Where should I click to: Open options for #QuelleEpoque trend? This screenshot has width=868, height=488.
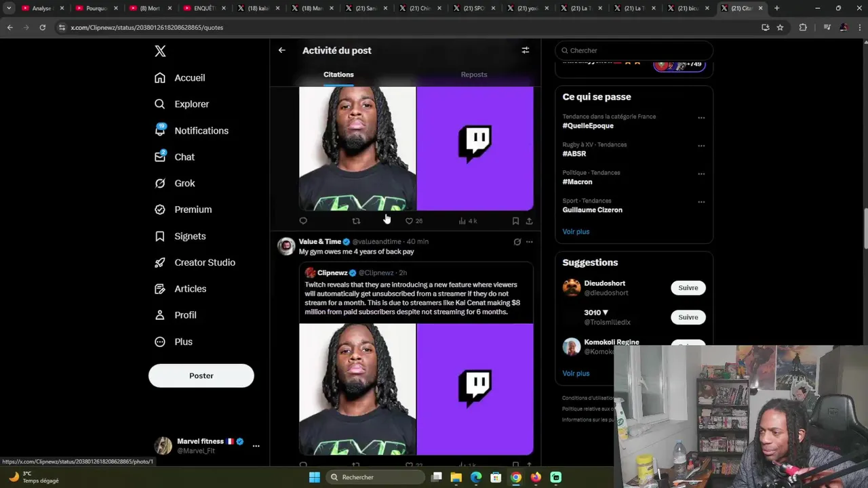[701, 118]
